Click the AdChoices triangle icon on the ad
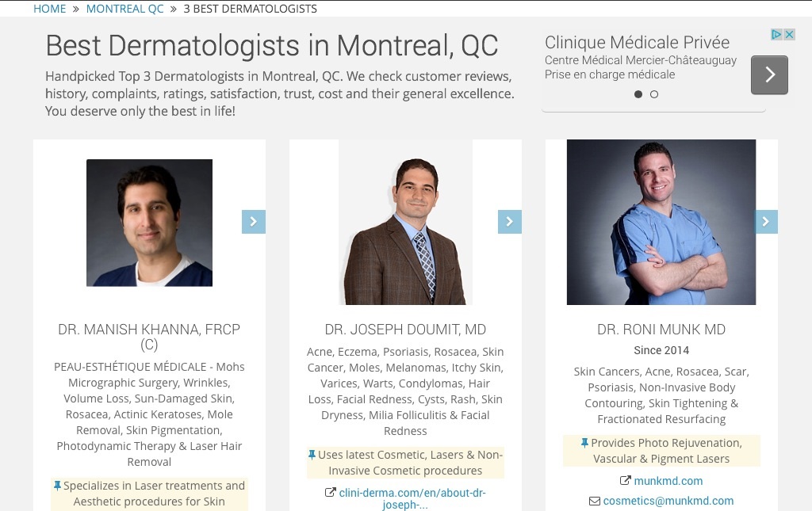 777,35
